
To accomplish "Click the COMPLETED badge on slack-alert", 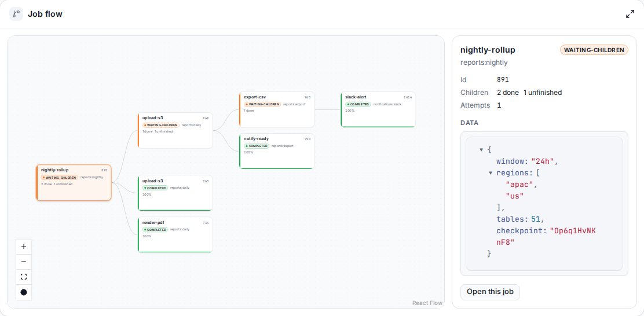I will (358, 104).
